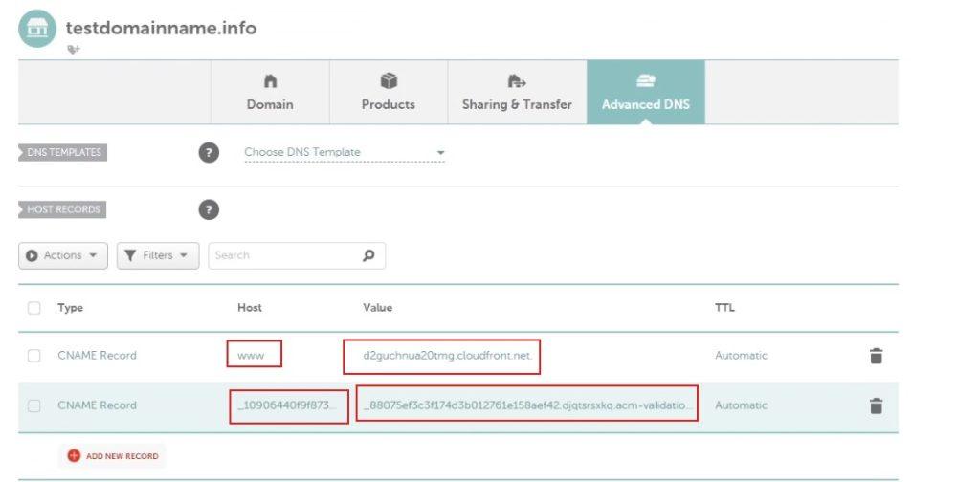Open help for Host Records
The width and height of the screenshot is (980, 482).
[209, 209]
